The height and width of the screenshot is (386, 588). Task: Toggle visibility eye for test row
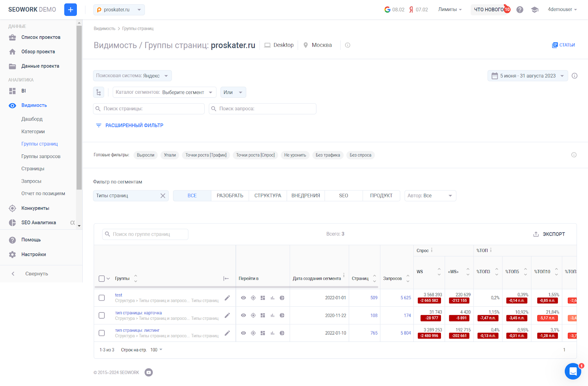pos(243,298)
